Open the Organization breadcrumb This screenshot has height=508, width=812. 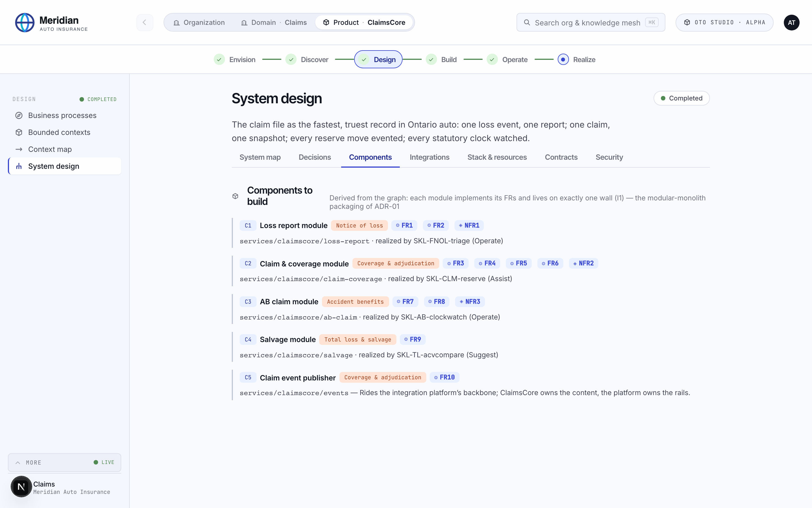click(199, 23)
